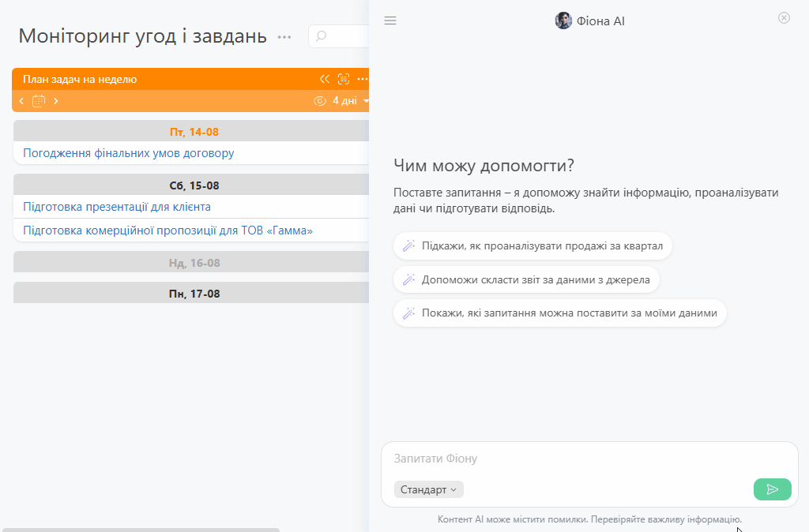The image size is (809, 532).
Task: Open task Підготовка презентації для клієнта
Action: [117, 207]
